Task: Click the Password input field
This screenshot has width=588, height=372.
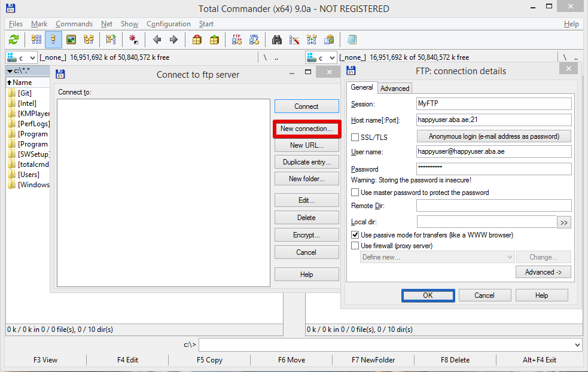Action: tap(494, 169)
